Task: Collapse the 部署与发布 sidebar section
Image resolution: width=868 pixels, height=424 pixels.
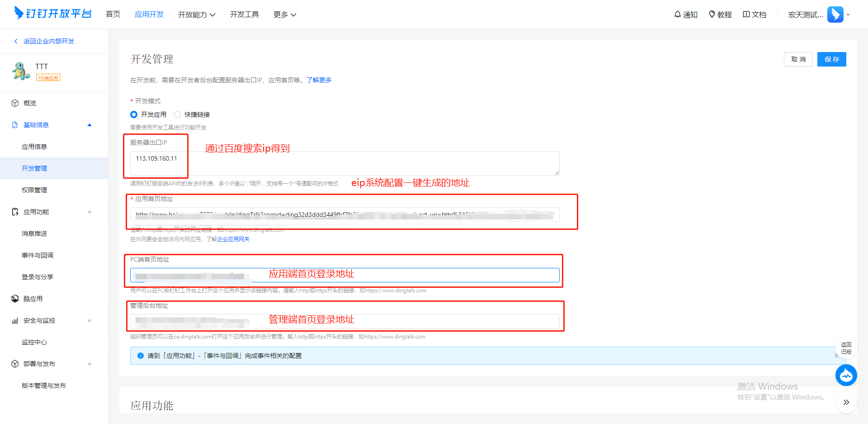Action: [x=90, y=364]
